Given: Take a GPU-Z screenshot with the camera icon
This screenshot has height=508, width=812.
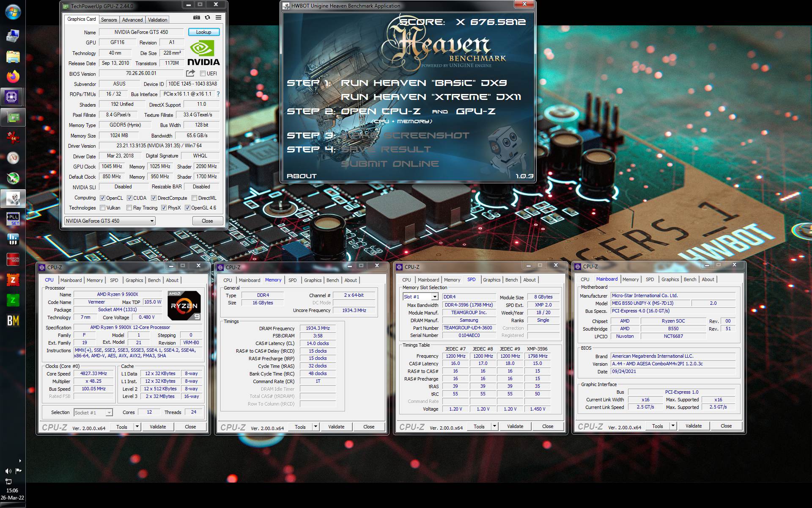Looking at the screenshot, I should [x=197, y=18].
